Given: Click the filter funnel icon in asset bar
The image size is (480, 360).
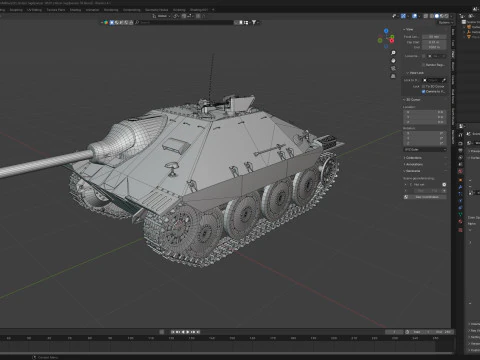Looking at the screenshot, I should point(254,22).
